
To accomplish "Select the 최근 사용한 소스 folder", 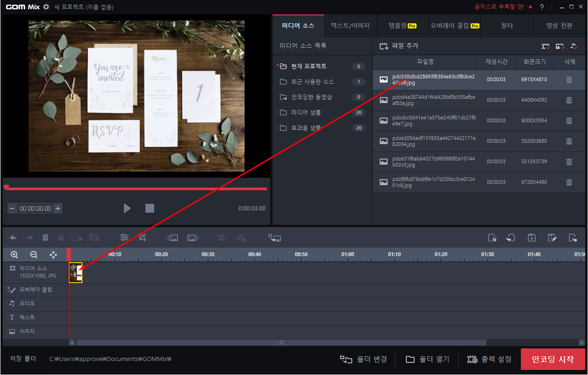I will 322,82.
